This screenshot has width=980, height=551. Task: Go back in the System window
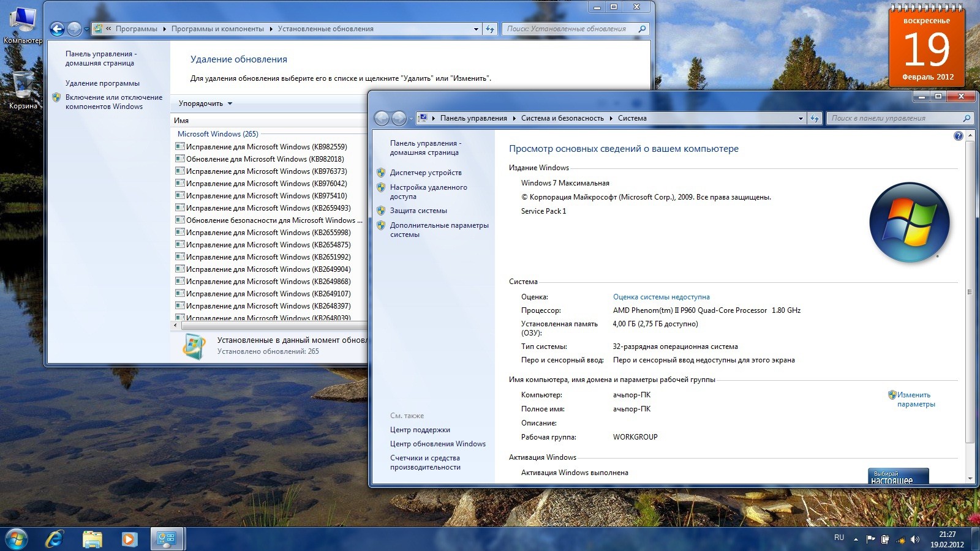point(382,118)
